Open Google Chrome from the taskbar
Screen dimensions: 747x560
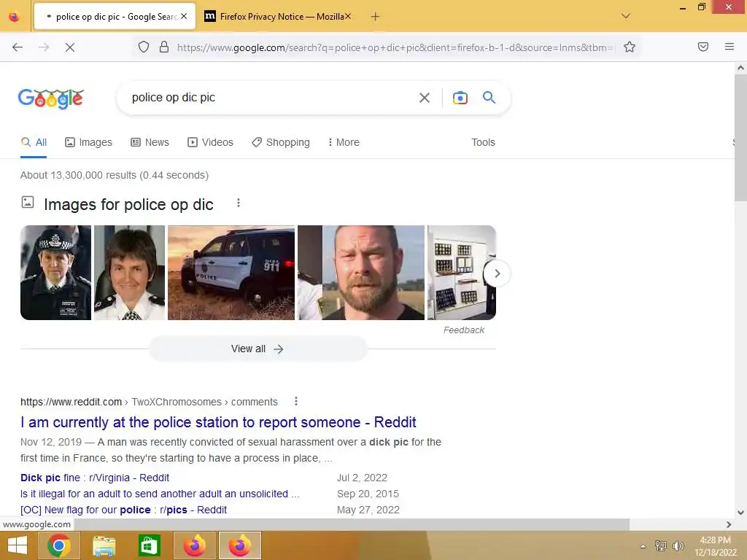59,545
